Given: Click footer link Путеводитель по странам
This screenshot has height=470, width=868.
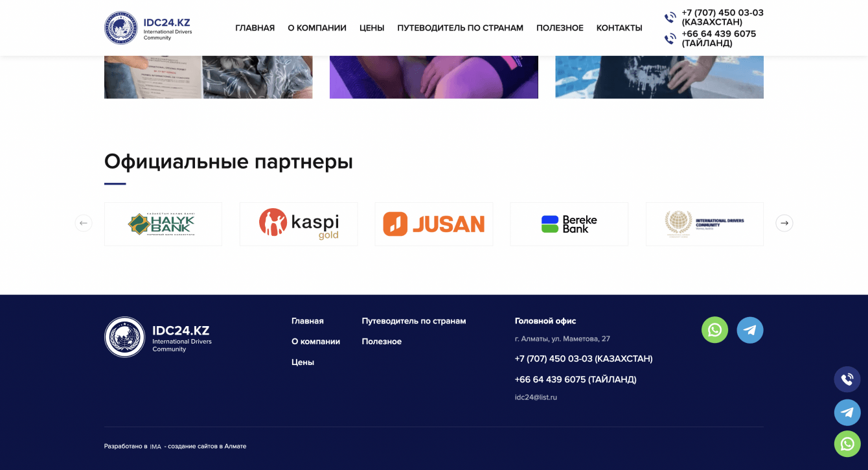Looking at the screenshot, I should coord(414,321).
